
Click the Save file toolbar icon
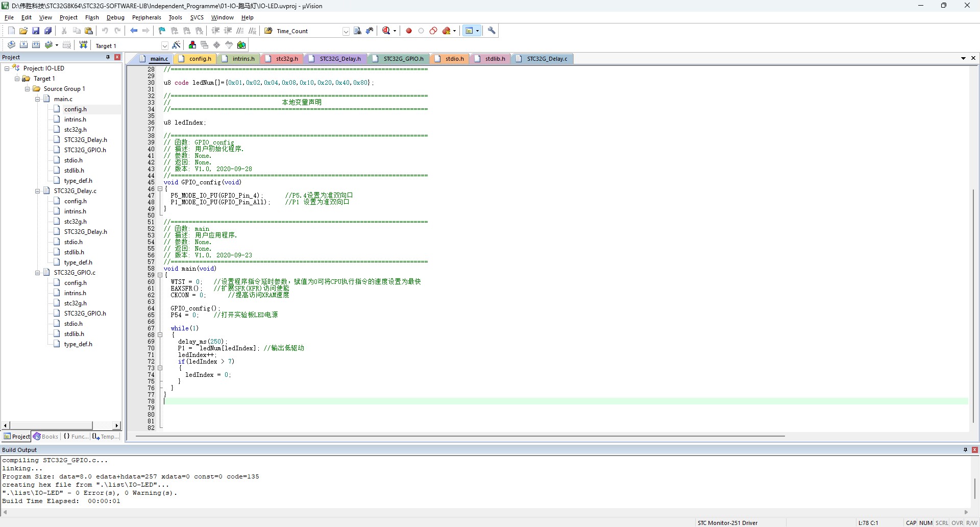[36, 31]
